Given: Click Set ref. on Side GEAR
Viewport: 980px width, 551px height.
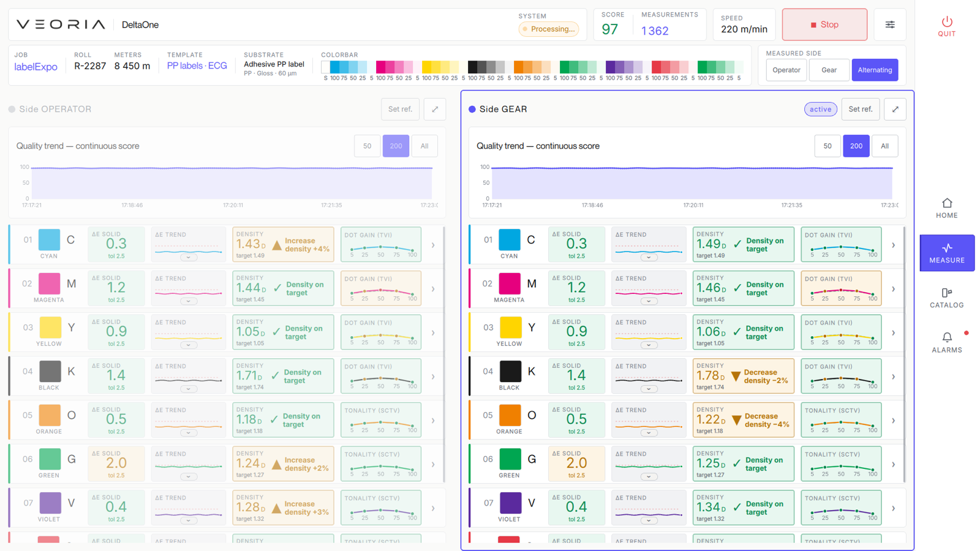Looking at the screenshot, I should pos(861,109).
